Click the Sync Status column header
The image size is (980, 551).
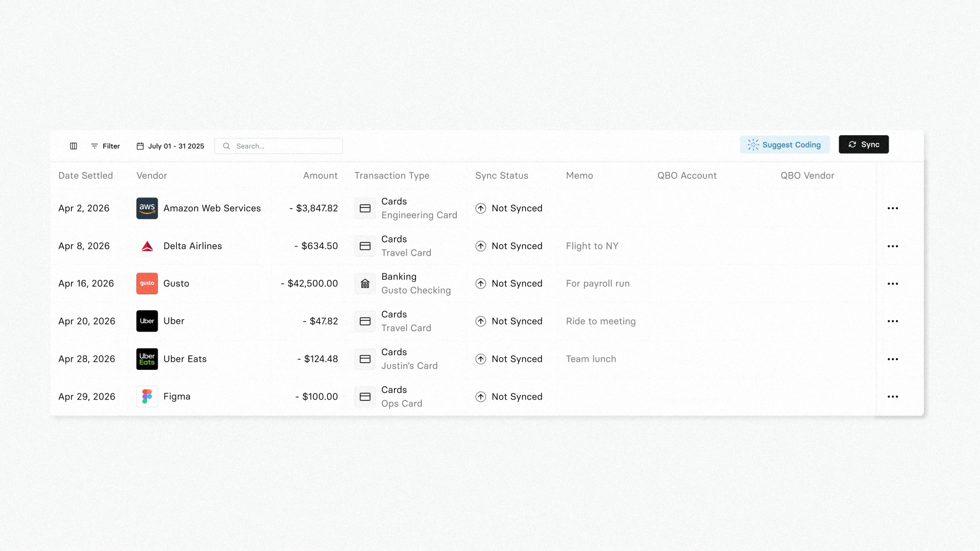(x=502, y=176)
